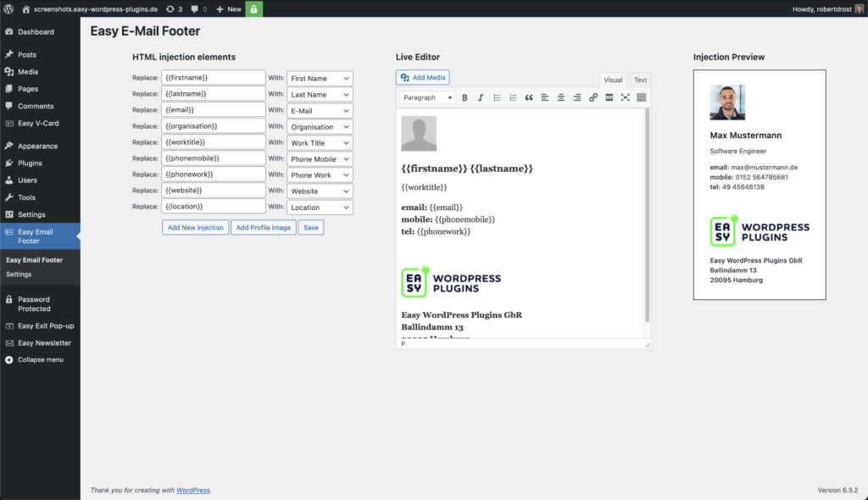The height and width of the screenshot is (500, 868).
Task: Open the Last Name dropdown
Action: (x=320, y=95)
